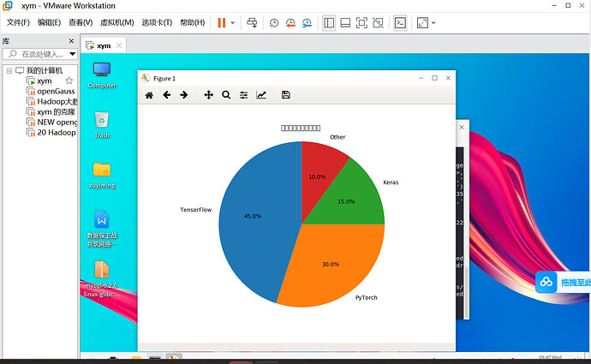Open the Configure subplots sliders icon
Screen dimensions: 591x364
(244, 95)
